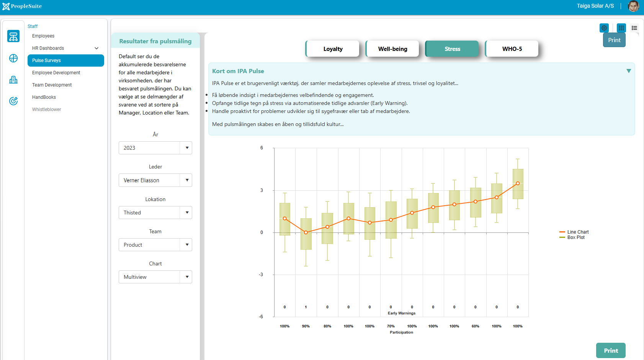Click the target goals sidebar icon
The image size is (644, 360).
point(13,101)
